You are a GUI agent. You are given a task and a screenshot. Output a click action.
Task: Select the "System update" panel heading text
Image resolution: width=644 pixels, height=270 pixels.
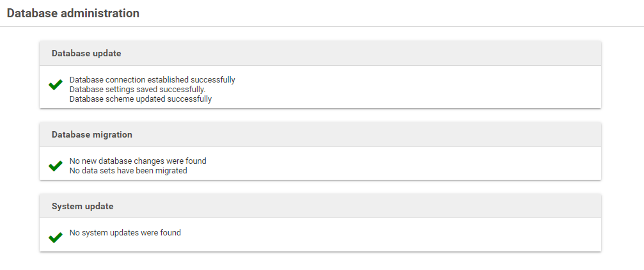click(x=82, y=207)
